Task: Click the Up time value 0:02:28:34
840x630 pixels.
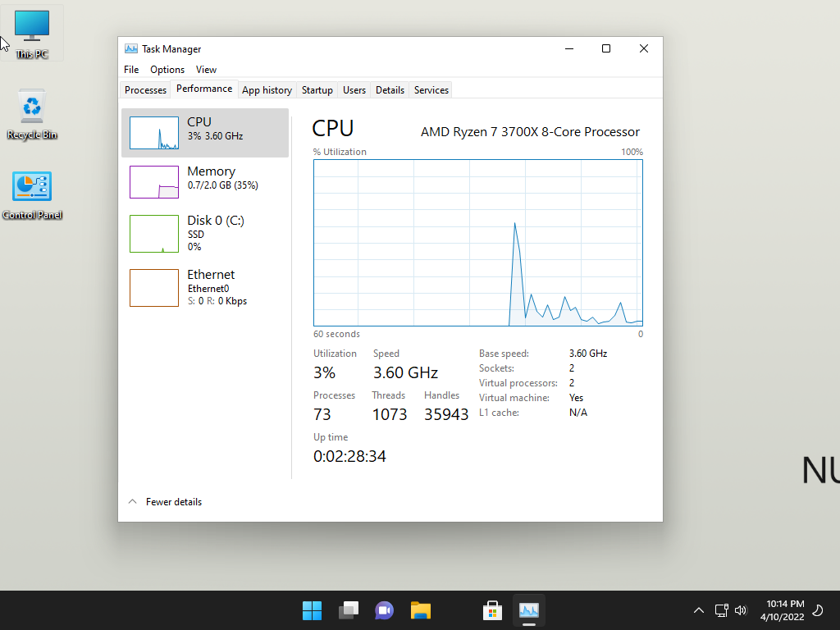Action: click(349, 456)
